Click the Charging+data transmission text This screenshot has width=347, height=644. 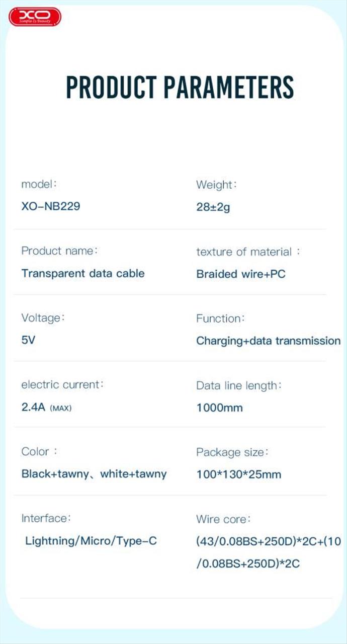click(268, 341)
